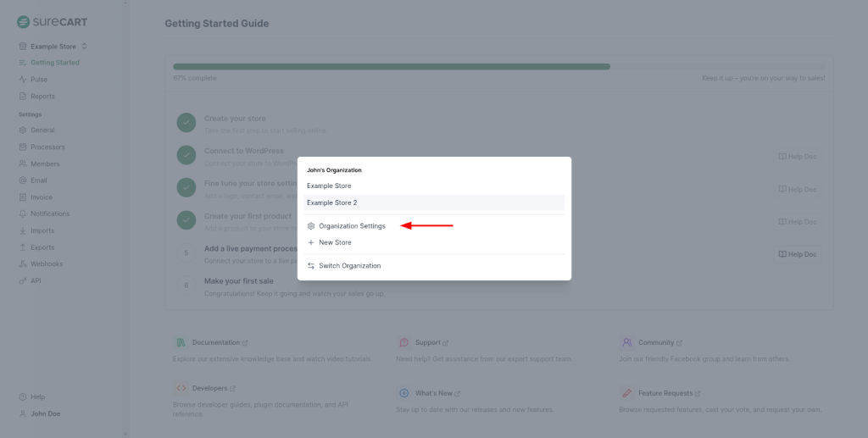868x438 pixels.
Task: Open Help Doc for live payment processor
Action: coord(797,254)
